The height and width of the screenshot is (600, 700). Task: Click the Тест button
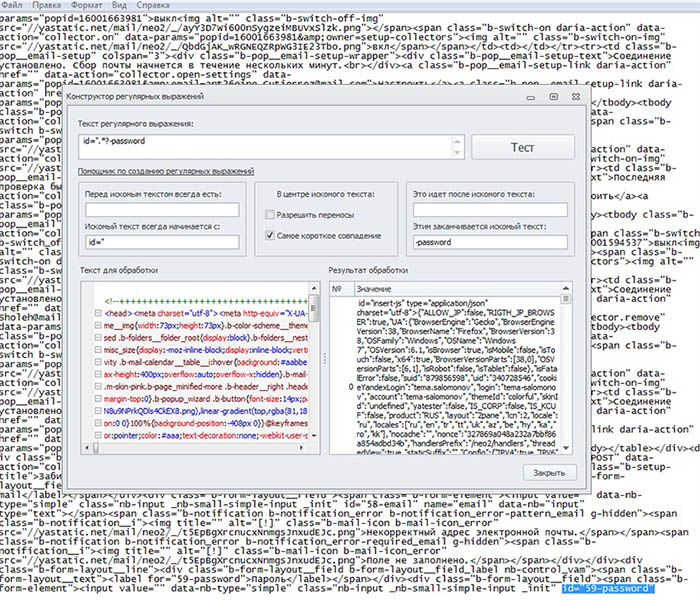tap(523, 147)
